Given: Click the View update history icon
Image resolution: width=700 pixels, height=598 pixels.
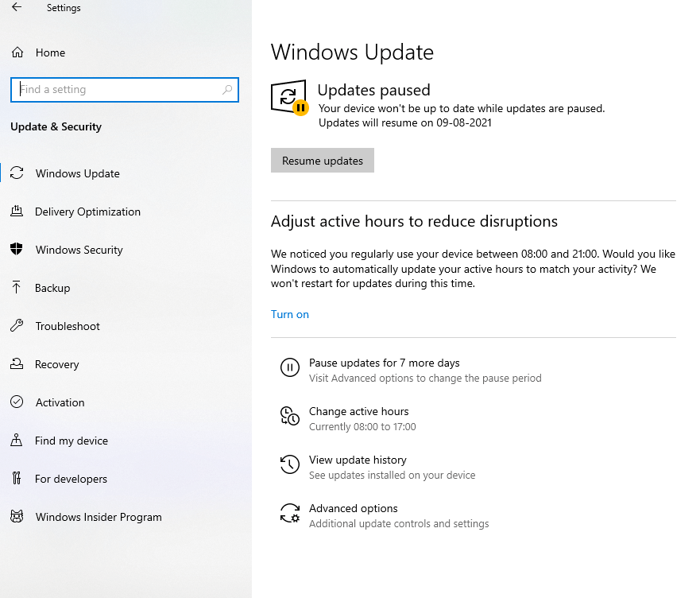Looking at the screenshot, I should coord(290,464).
